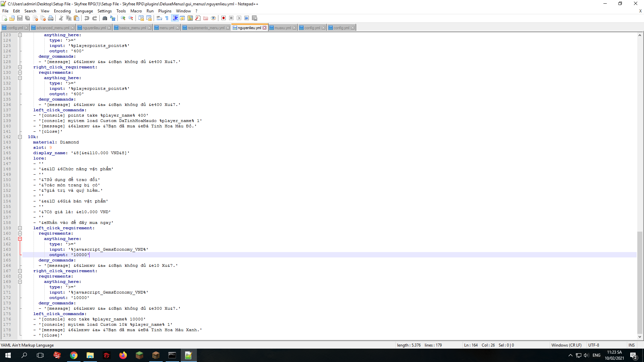Collapse the red fold marker at line 161

click(x=20, y=239)
